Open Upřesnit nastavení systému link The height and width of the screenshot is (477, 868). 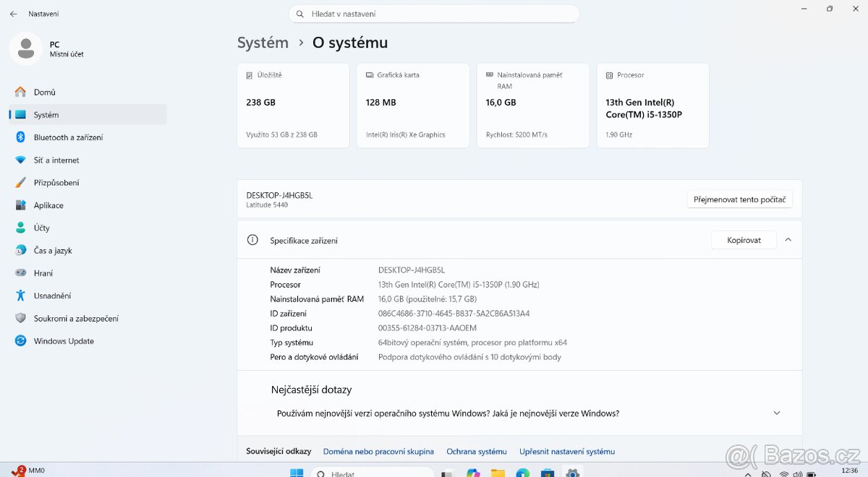pyautogui.click(x=567, y=451)
